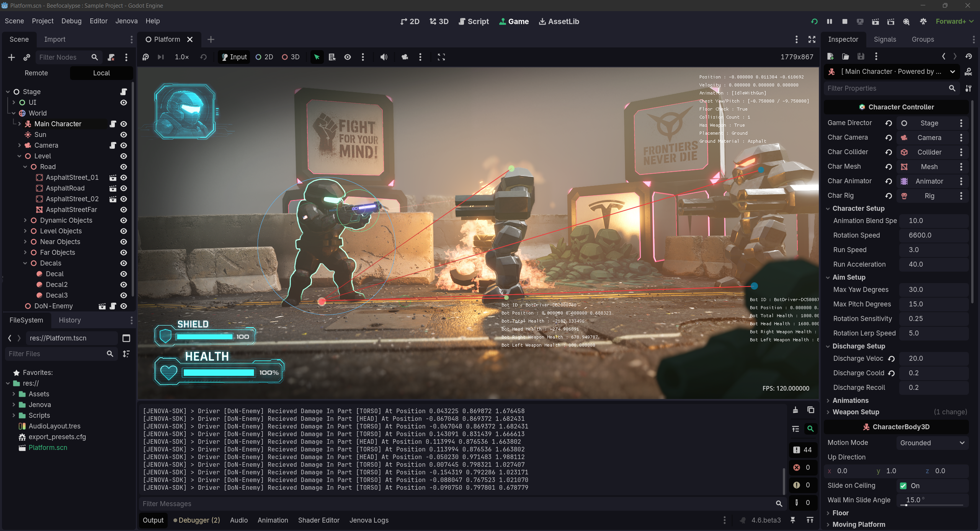Screen dimensions: 980x531
Task: Click the Input button in Game toolbar
Action: tap(234, 57)
